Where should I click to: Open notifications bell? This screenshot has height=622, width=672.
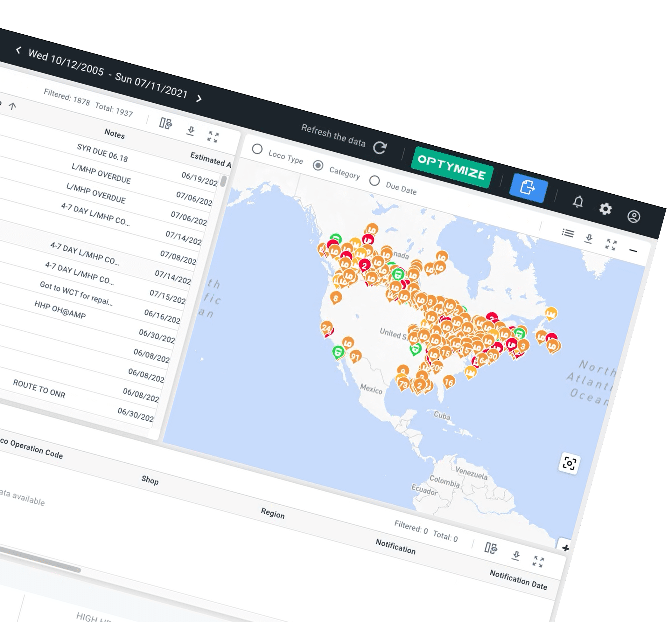578,202
